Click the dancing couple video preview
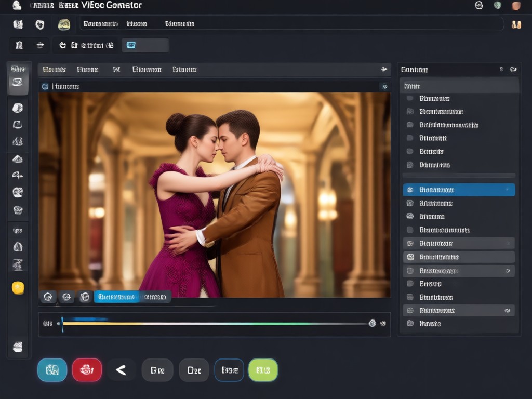 click(215, 195)
